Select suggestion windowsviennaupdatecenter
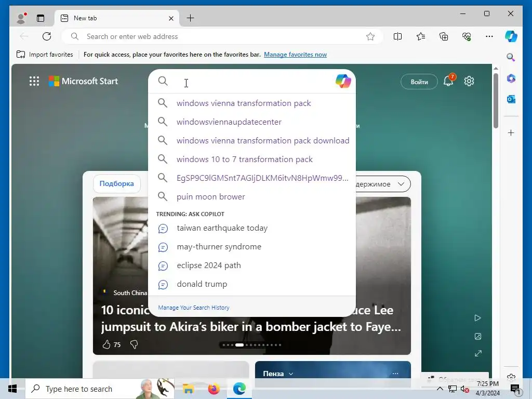Viewport: 532px width, 399px height. tap(252, 122)
